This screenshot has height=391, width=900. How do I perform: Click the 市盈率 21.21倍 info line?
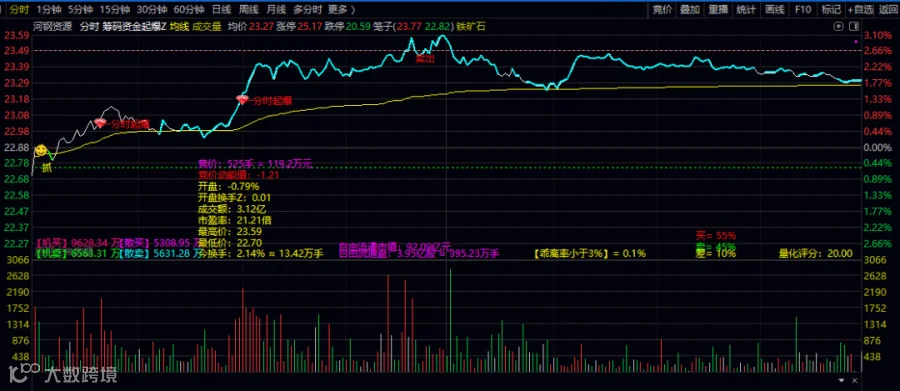coord(235,219)
